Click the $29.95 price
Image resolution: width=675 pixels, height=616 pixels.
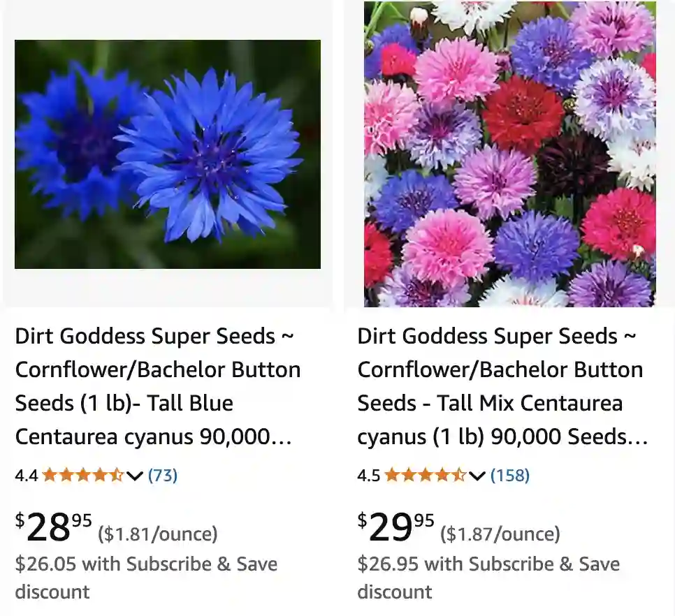pos(395,527)
